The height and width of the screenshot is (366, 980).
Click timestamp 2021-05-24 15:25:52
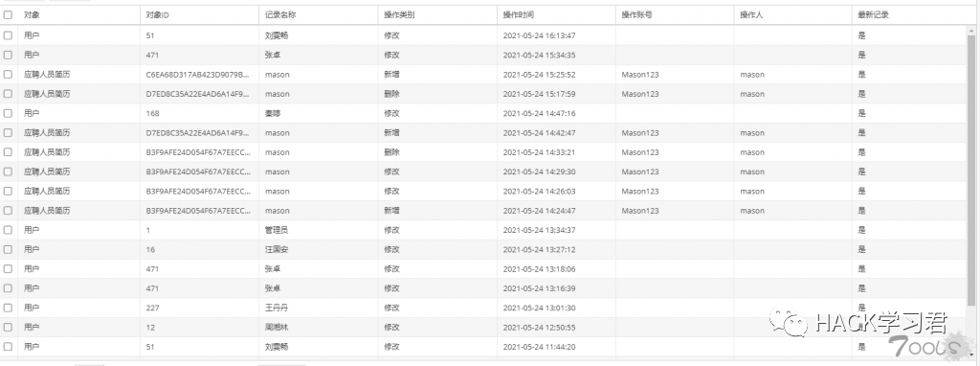coord(540,75)
